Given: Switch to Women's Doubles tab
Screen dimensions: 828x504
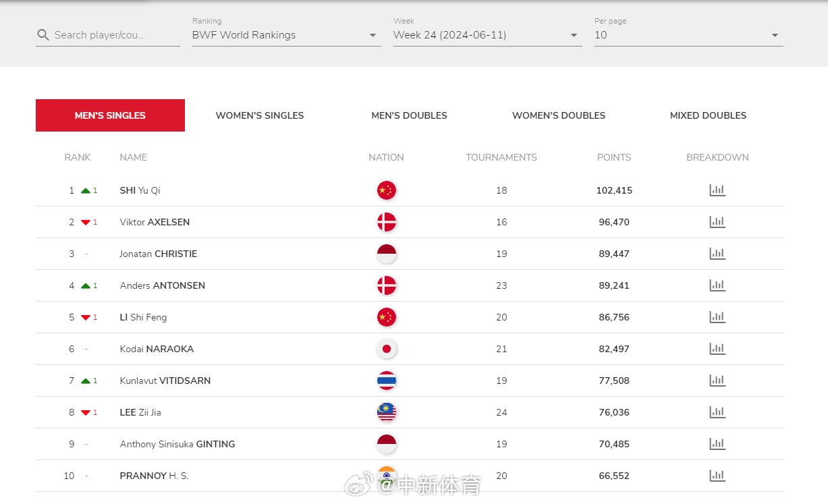Looking at the screenshot, I should point(559,115).
